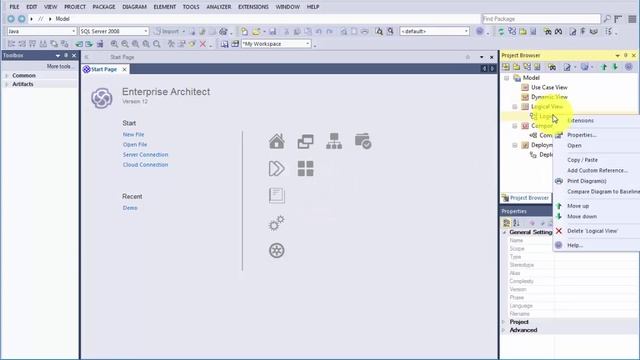
Task: Click the binoculars search icon in Project Browser toolbar
Action: [552, 67]
